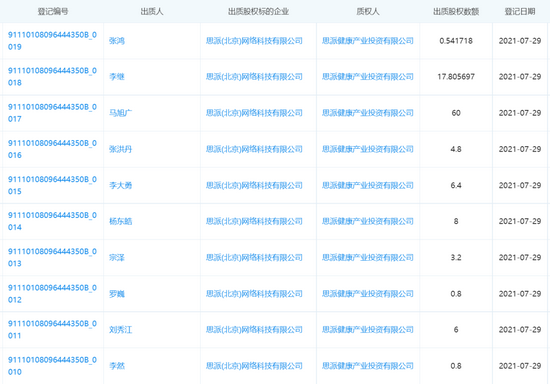The image size is (550, 384).
Task: Open pledgor 李大勇 profile link
Action: (121, 185)
